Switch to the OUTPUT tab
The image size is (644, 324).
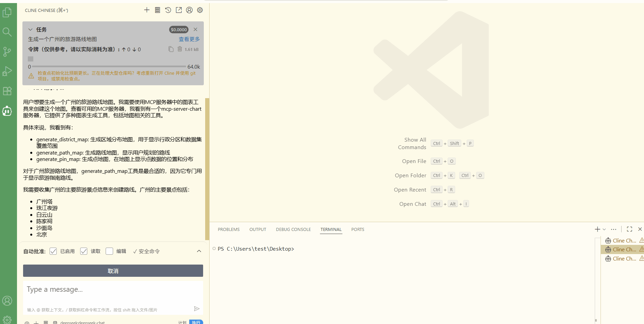click(x=257, y=229)
